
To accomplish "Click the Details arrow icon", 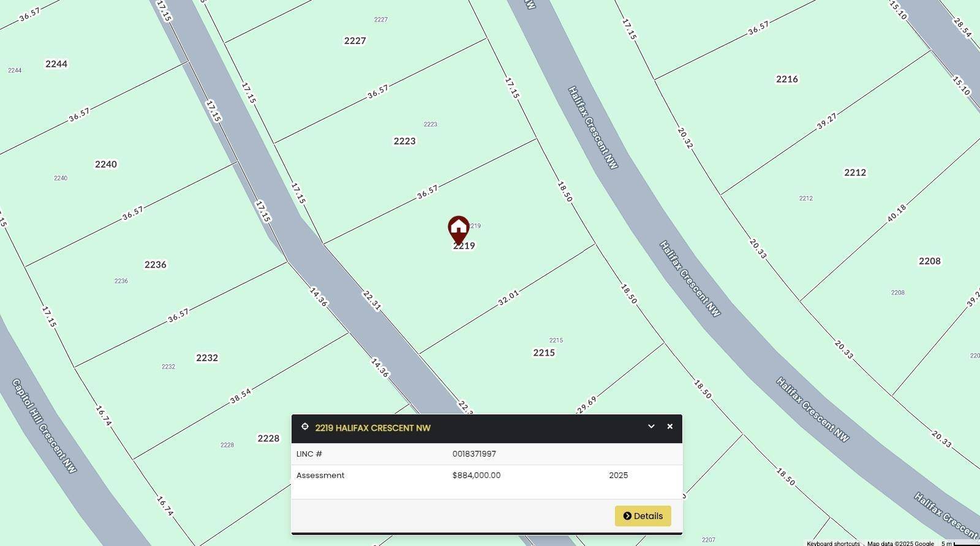I will pyautogui.click(x=627, y=516).
